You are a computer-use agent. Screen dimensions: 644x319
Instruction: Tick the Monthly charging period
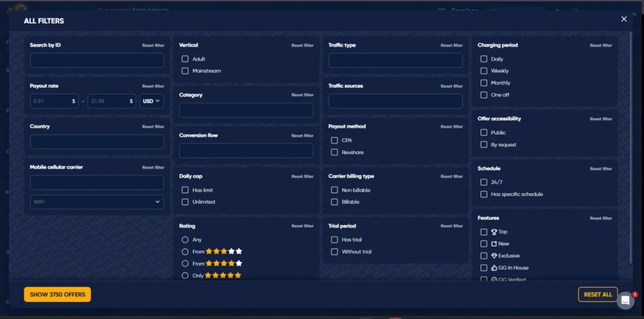click(x=484, y=82)
